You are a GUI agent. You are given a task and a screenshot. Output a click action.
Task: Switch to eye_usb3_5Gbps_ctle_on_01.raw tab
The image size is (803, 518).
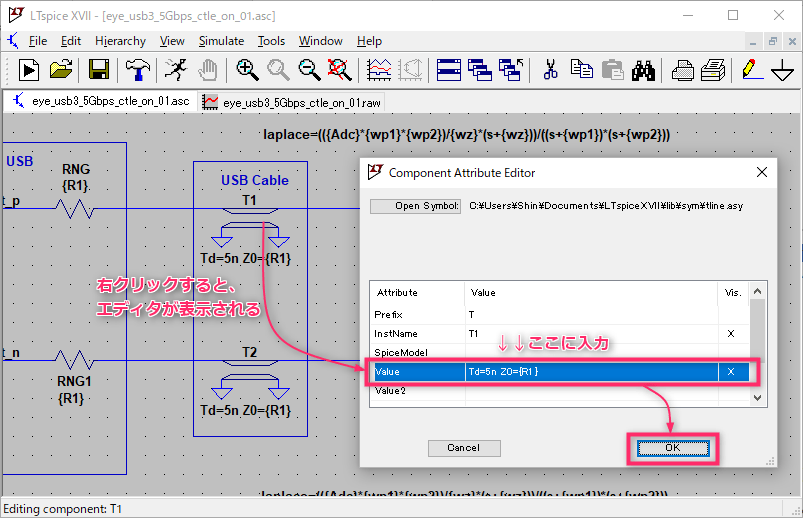[x=291, y=102]
